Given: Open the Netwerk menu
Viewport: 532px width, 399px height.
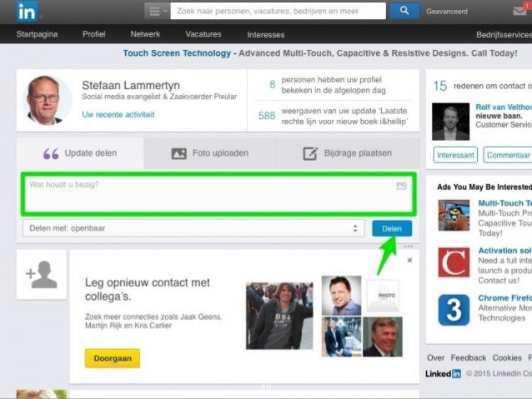Looking at the screenshot, I should tap(145, 34).
